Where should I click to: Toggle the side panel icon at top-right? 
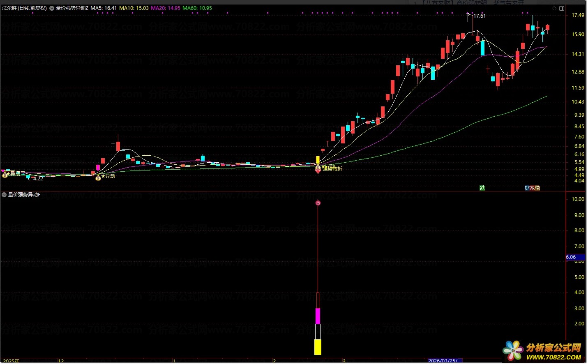(x=562, y=8)
